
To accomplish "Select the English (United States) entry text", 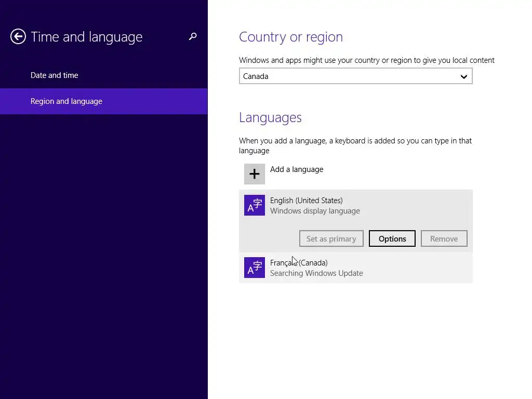I will [307, 201].
